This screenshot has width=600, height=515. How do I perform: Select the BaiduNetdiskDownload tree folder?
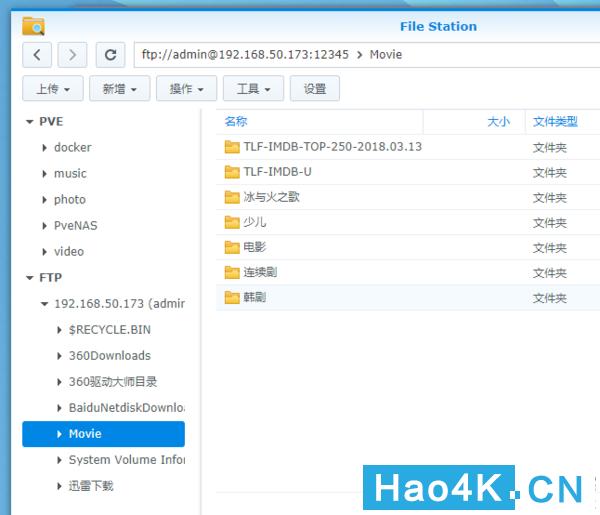coord(127,407)
